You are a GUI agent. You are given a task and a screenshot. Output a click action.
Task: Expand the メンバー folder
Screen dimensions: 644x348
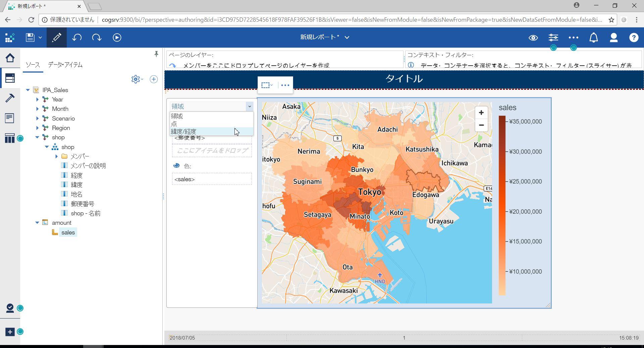pos(56,156)
